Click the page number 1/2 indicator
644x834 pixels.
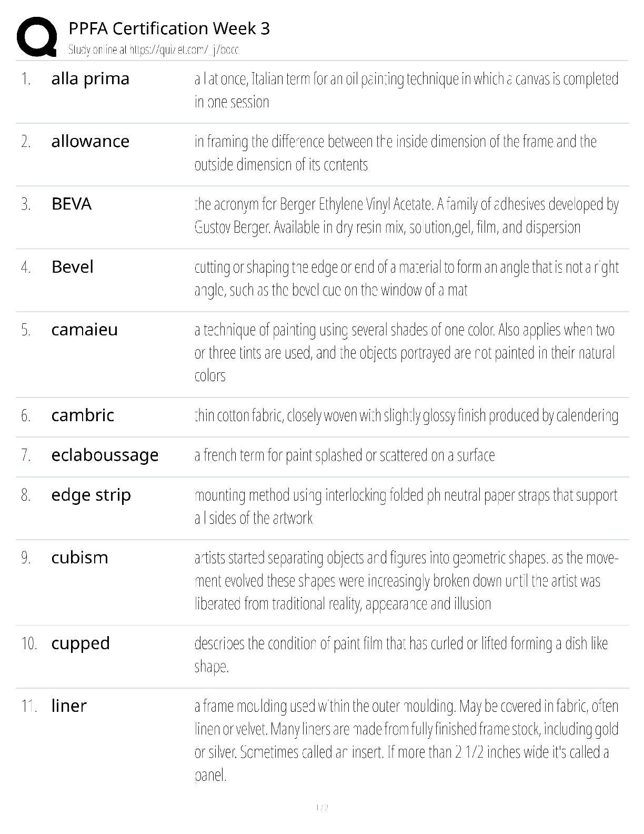tap(322, 807)
